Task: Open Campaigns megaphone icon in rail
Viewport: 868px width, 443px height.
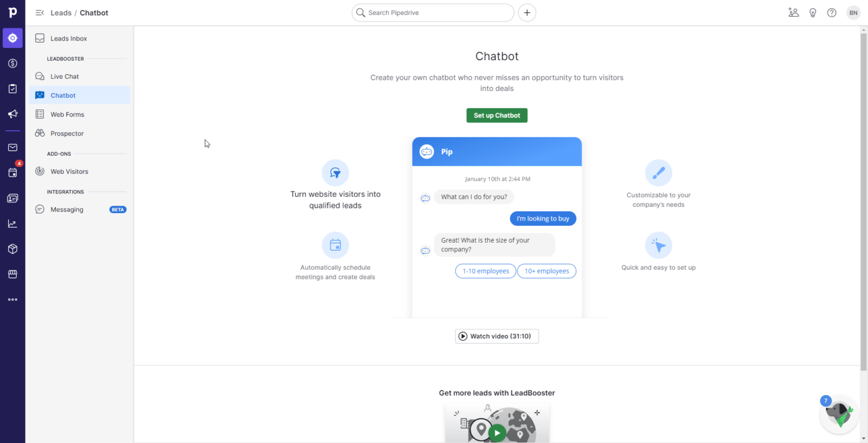Action: click(x=13, y=114)
